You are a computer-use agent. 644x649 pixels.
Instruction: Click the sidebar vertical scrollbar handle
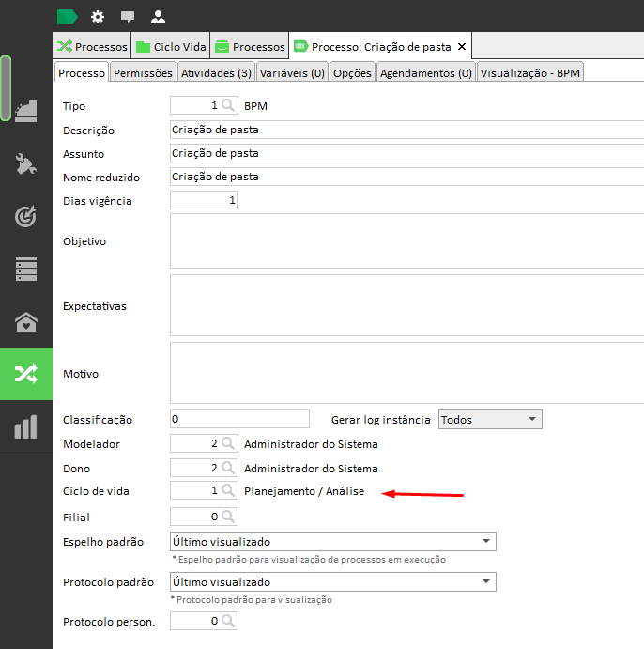point(6,88)
